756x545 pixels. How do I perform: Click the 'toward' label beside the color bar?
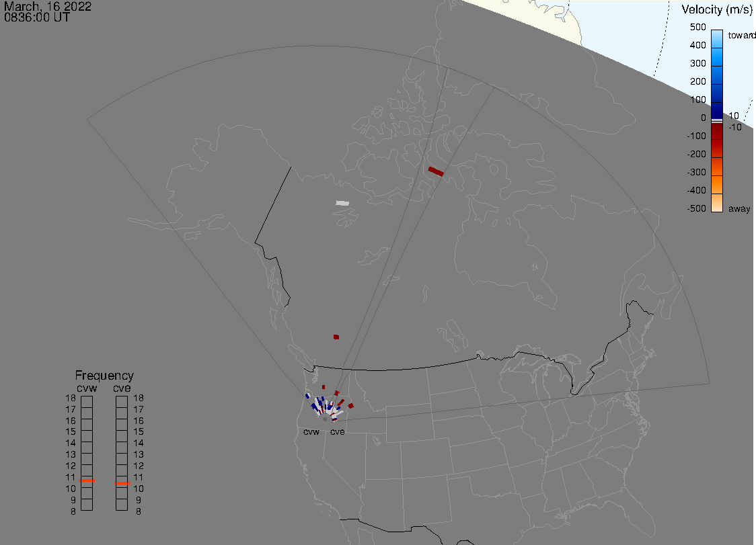741,35
